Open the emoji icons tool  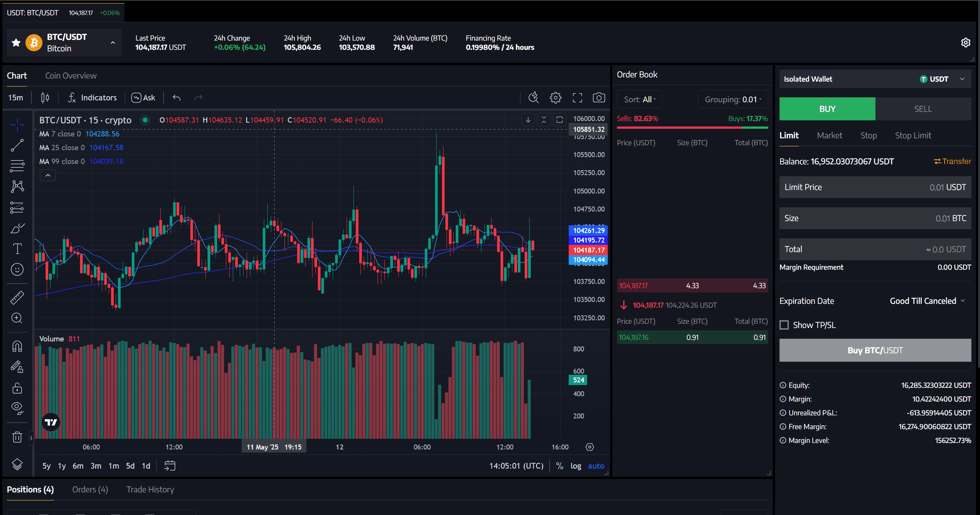[x=17, y=269]
